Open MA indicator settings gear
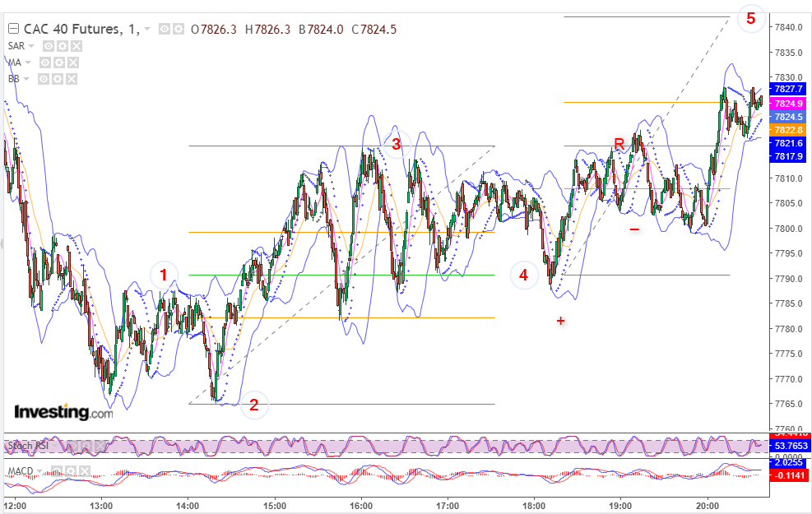Image resolution: width=812 pixels, height=514 pixels. tap(59, 63)
